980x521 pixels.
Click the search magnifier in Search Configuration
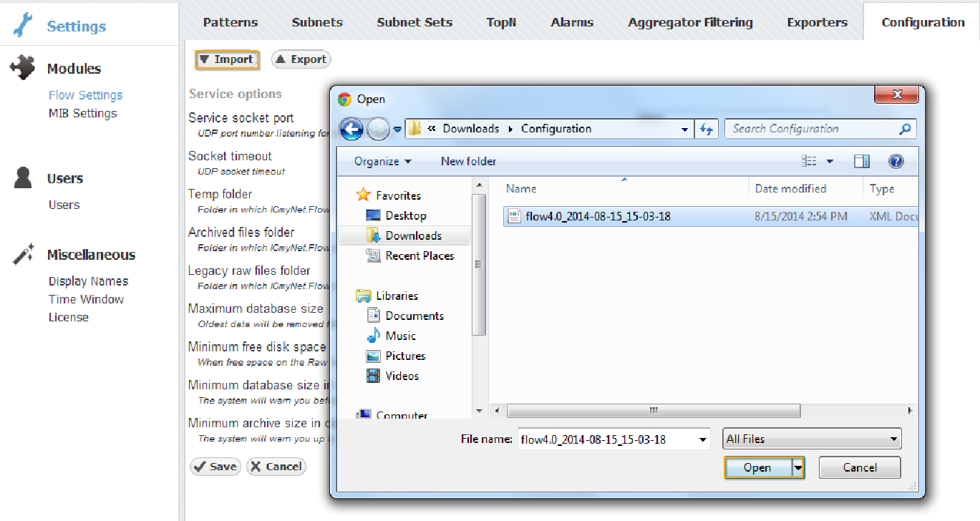pyautogui.click(x=906, y=129)
